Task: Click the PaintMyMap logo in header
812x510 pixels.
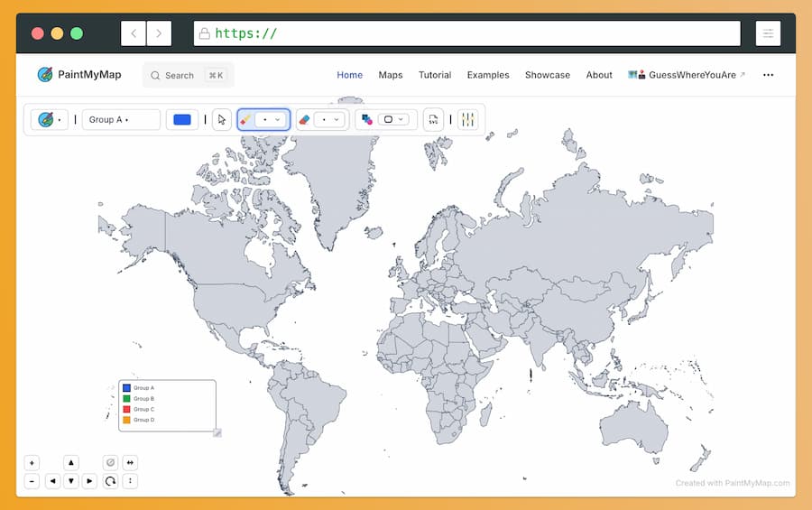Action: 45,75
